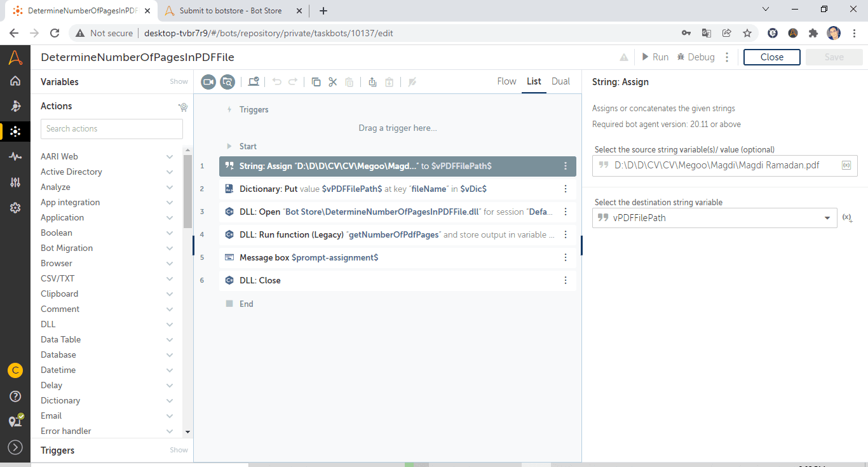The width and height of the screenshot is (868, 467).
Task: Start the recorder camera icon
Action: (x=208, y=81)
